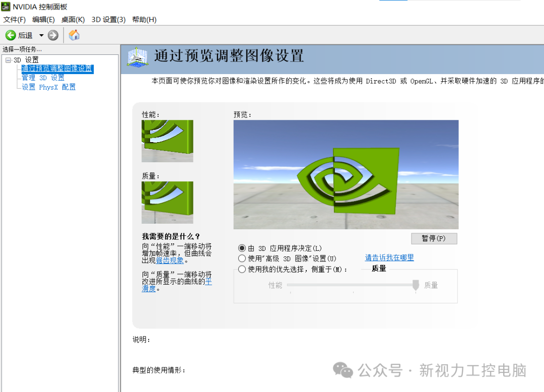Screen dimensions: 544x392
Task: Click the 3D 设置 root tree label
Action: 26,60
